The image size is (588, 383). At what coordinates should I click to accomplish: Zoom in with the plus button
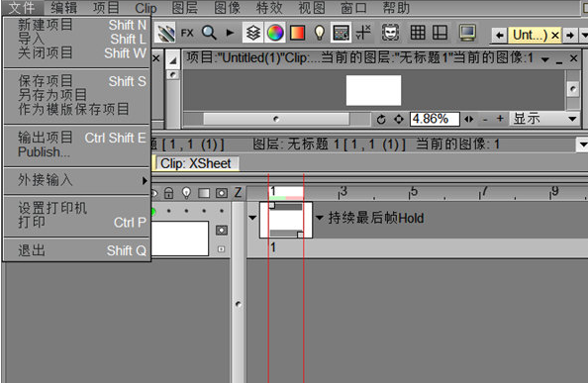tap(500, 119)
